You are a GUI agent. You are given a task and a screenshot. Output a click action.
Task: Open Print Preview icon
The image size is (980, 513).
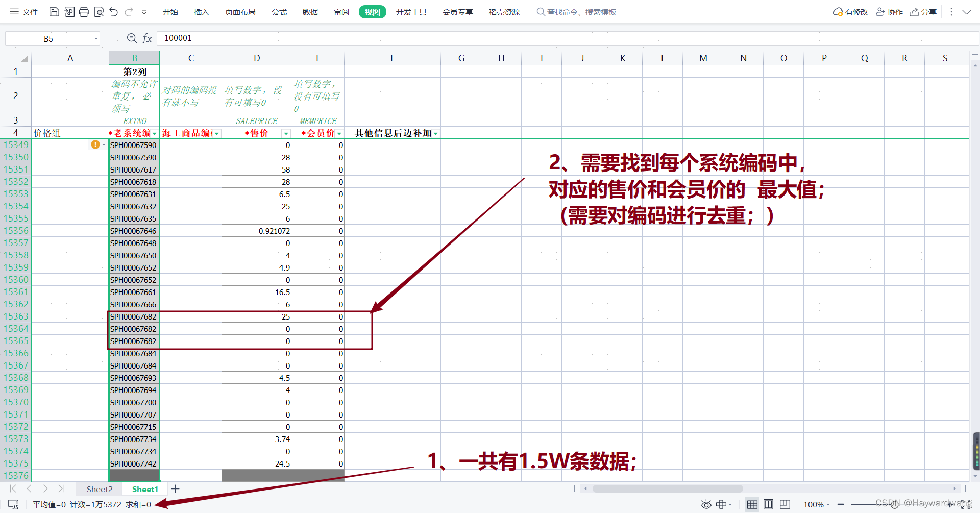99,12
